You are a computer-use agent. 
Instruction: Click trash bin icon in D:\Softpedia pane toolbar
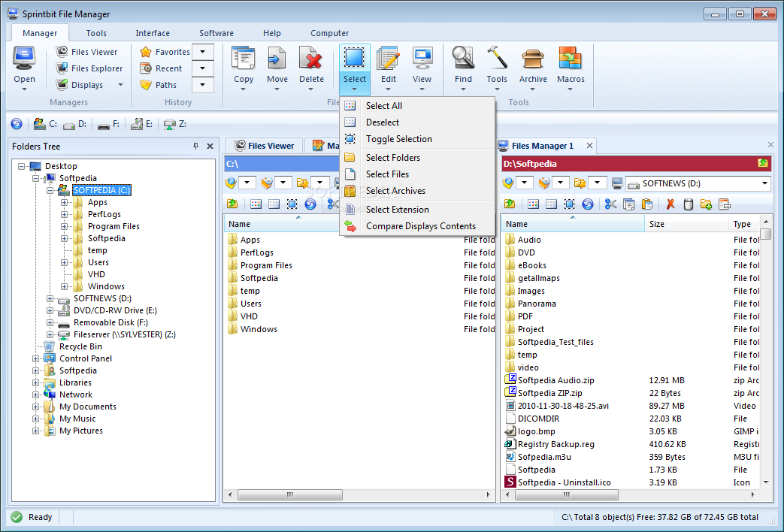coord(689,204)
